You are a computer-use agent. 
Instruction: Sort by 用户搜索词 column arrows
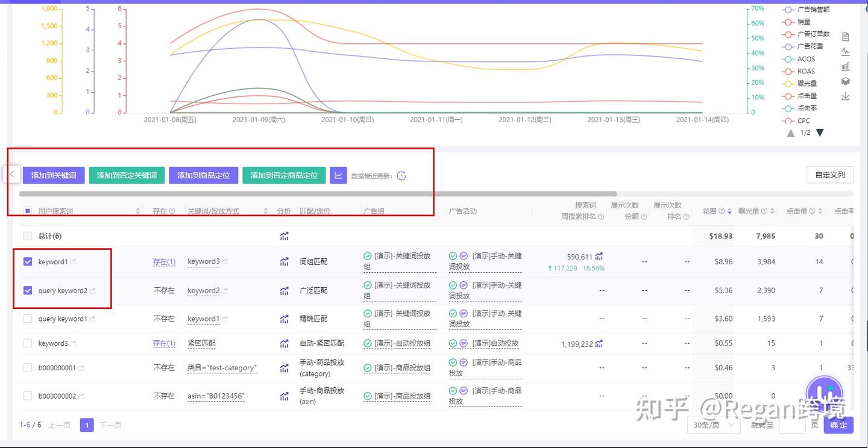138,211
